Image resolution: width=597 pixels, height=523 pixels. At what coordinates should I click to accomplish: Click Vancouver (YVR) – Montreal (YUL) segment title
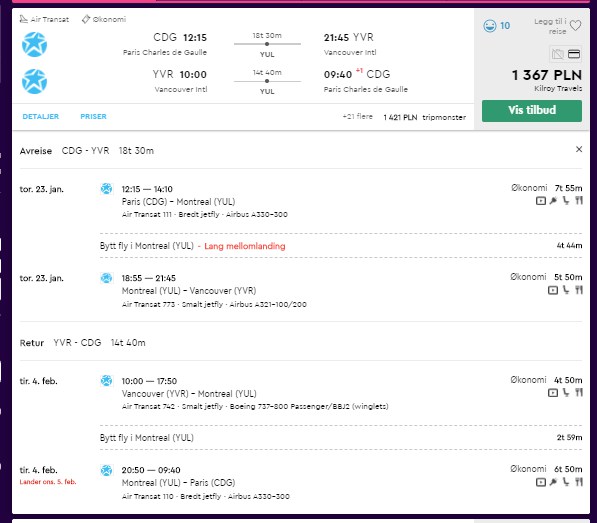pos(189,394)
